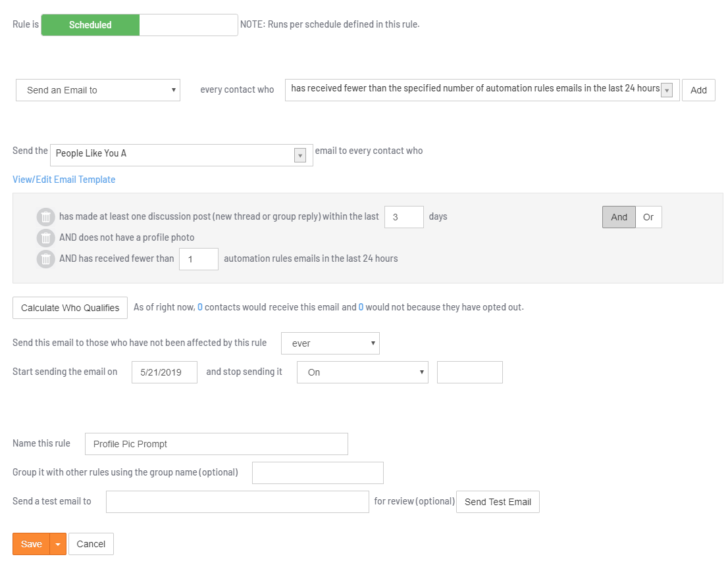Click the first blue 0 contacts count

coord(200,307)
